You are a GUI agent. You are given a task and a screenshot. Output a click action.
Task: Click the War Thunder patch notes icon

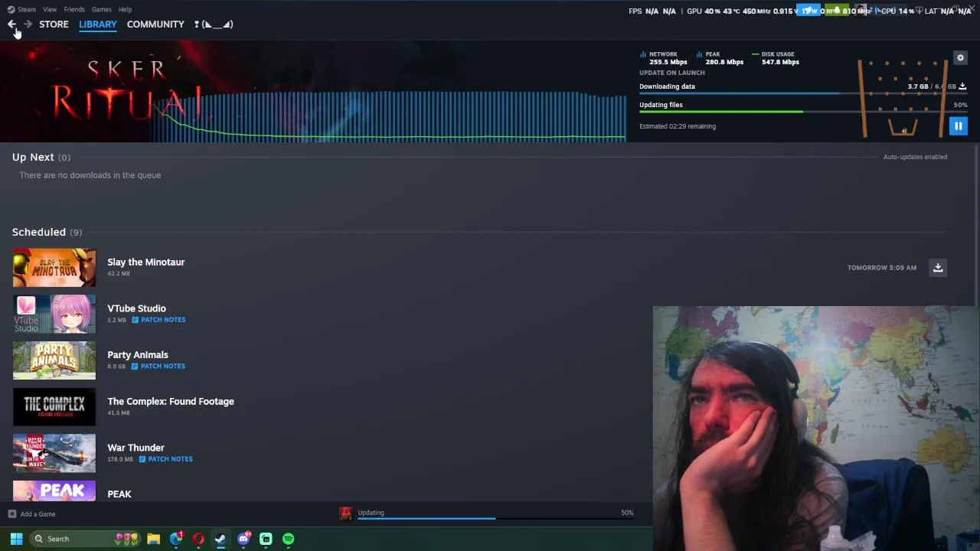(x=142, y=459)
